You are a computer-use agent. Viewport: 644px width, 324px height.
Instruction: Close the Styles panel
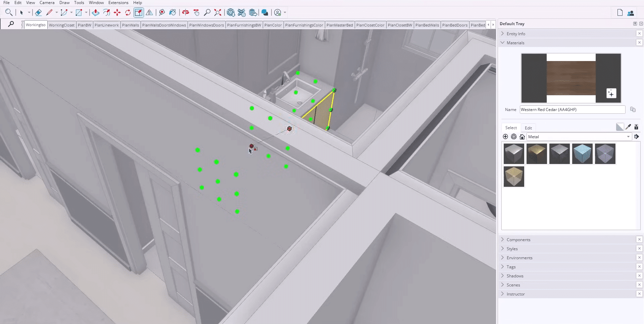tap(640, 249)
